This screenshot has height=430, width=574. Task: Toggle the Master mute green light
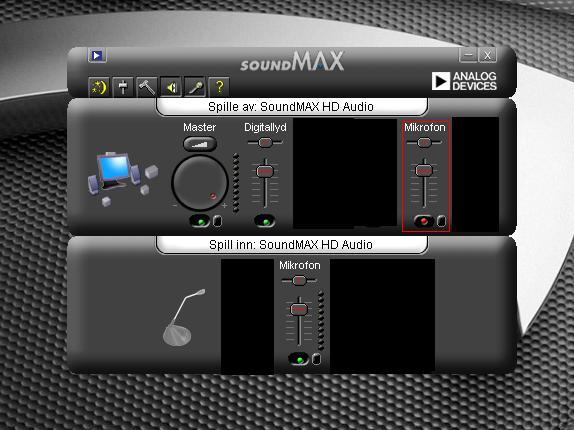coord(200,221)
